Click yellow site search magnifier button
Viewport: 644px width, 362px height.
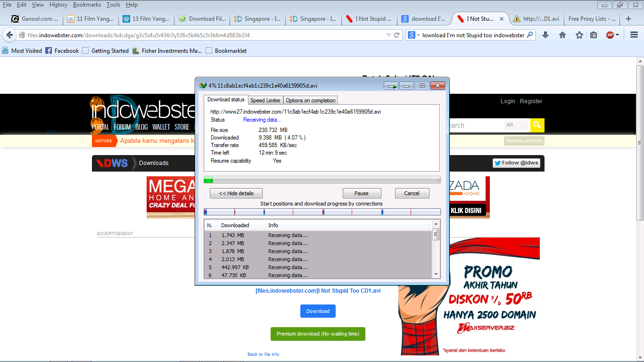click(x=537, y=125)
